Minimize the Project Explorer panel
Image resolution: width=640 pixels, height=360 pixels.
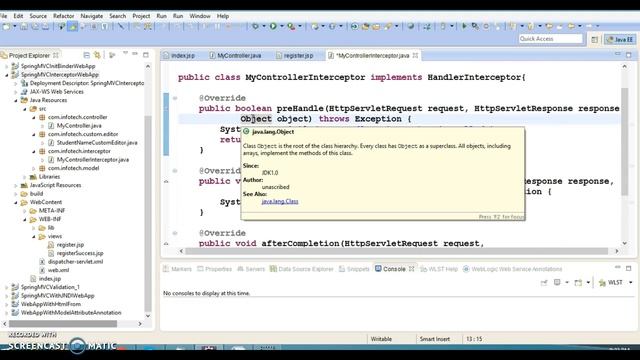pyautogui.click(x=135, y=53)
